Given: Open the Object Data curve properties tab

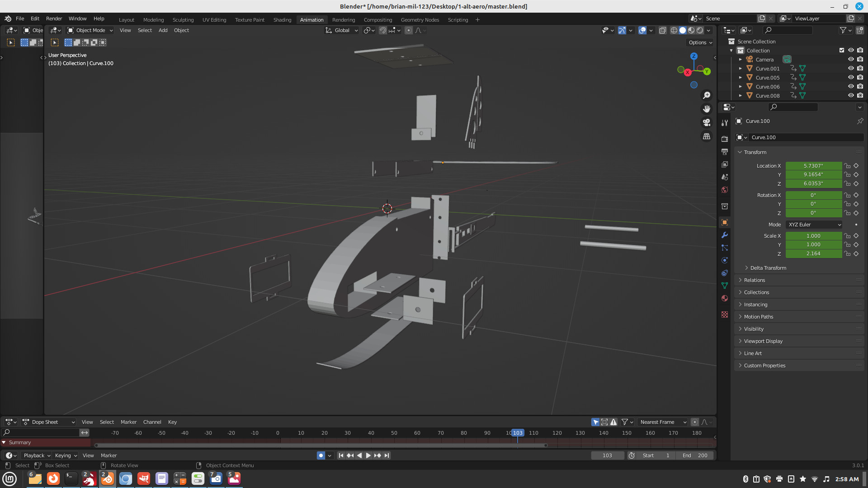Looking at the screenshot, I should coord(725,286).
